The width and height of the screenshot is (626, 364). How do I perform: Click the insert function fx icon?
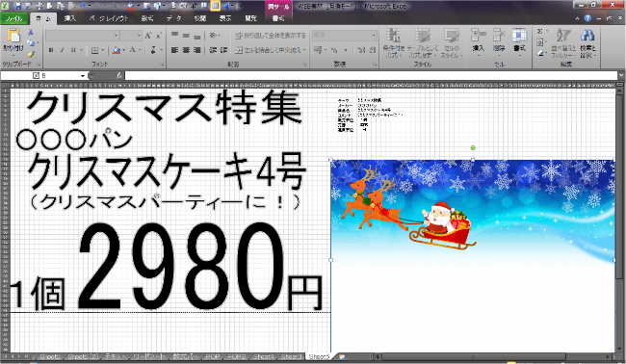(119, 75)
